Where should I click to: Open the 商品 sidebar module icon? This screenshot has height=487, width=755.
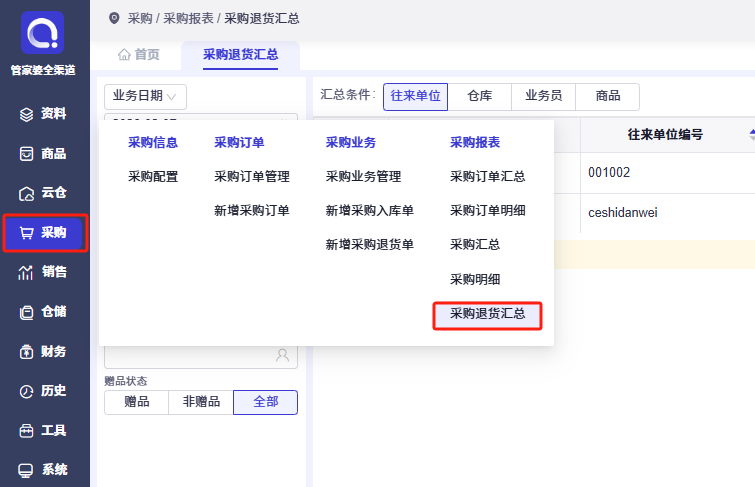point(26,154)
